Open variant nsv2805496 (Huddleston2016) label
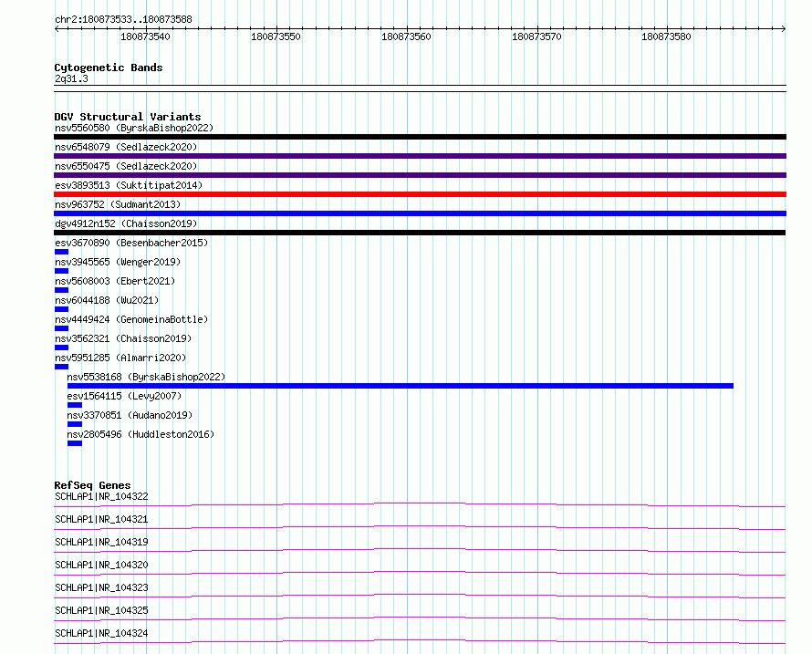The width and height of the screenshot is (812, 654). click(x=141, y=434)
